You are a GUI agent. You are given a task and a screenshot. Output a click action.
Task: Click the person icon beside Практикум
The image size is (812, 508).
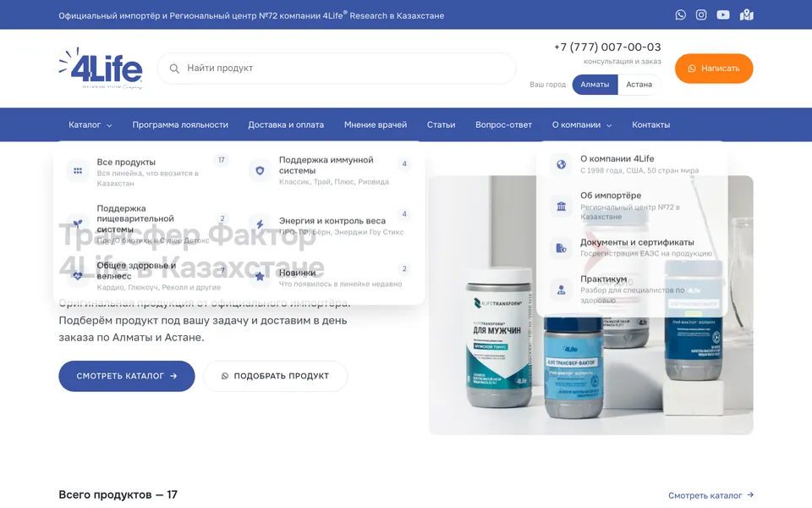click(562, 290)
